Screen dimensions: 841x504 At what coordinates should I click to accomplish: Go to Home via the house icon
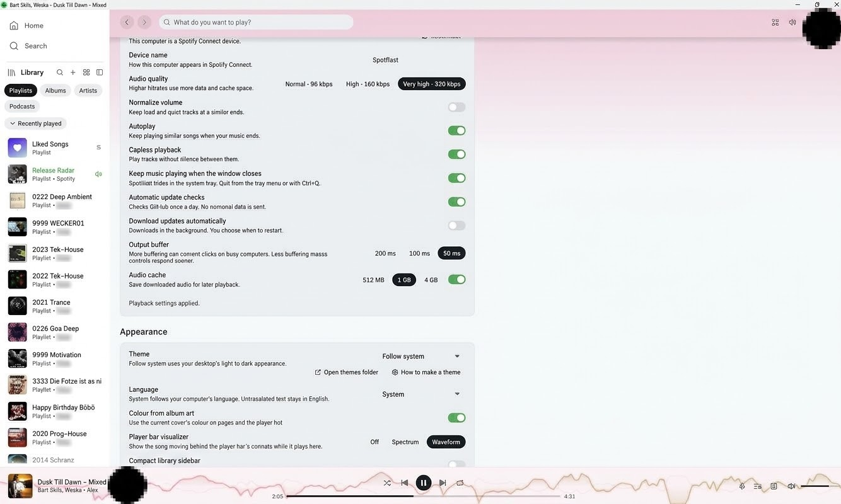click(14, 26)
